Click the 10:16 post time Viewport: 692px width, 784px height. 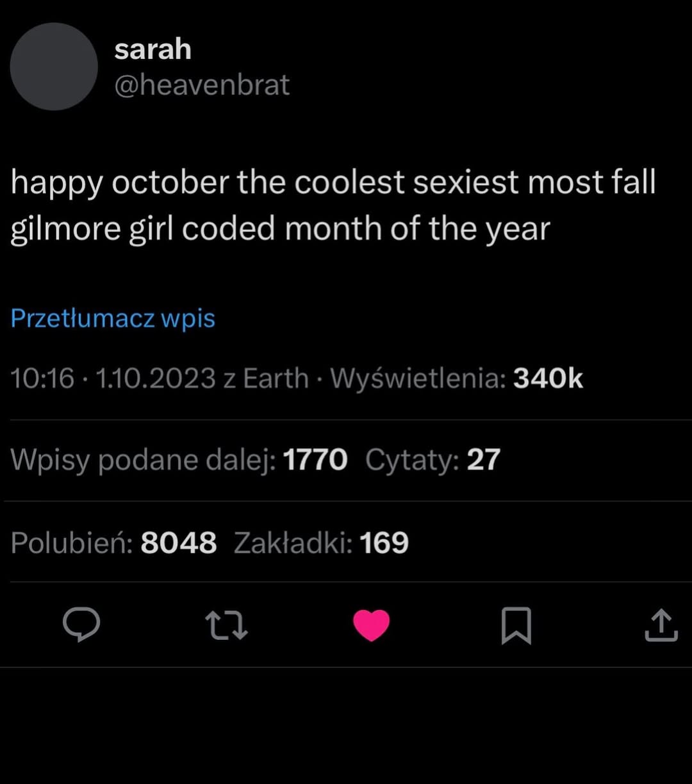click(x=42, y=379)
